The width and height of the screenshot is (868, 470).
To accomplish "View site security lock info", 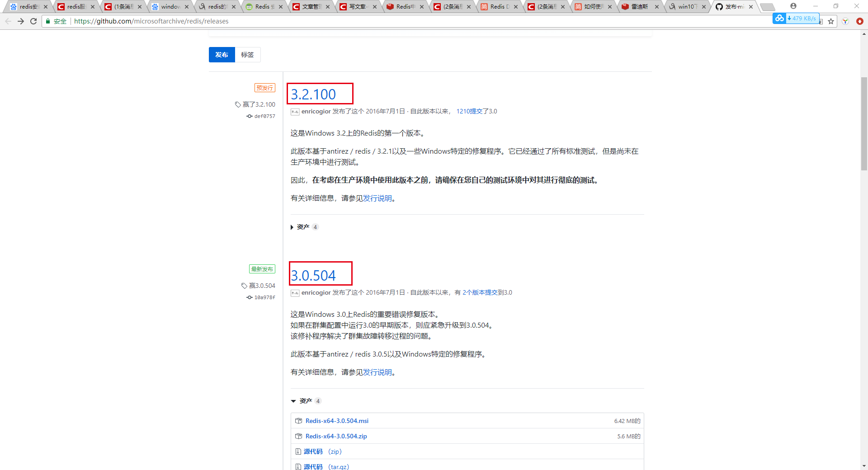I will coord(48,21).
